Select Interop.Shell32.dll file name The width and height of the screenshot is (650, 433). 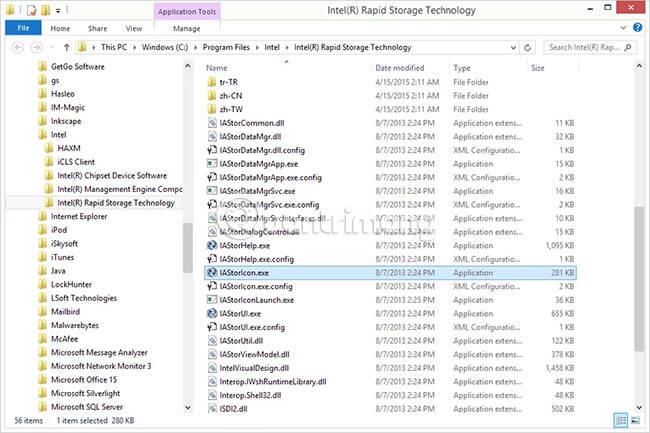coord(250,395)
